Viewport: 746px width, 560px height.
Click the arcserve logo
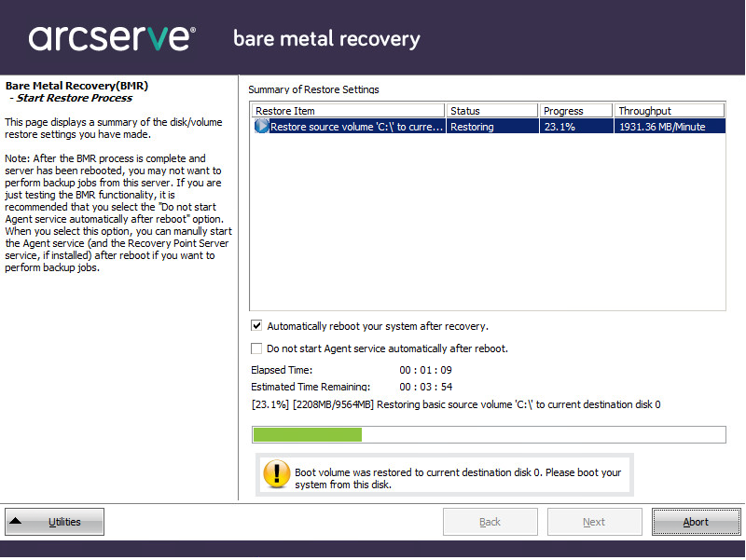click(112, 38)
